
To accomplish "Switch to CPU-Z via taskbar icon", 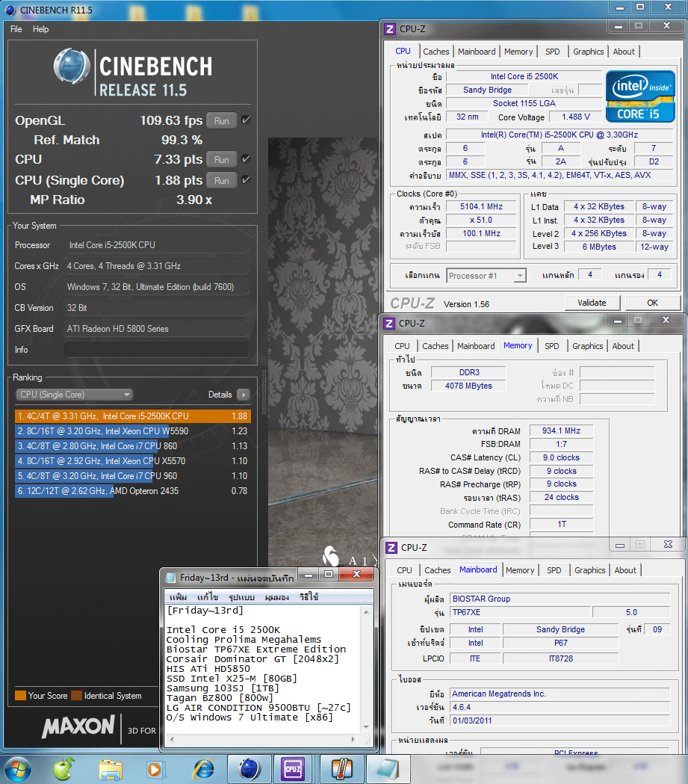I will (x=292, y=769).
